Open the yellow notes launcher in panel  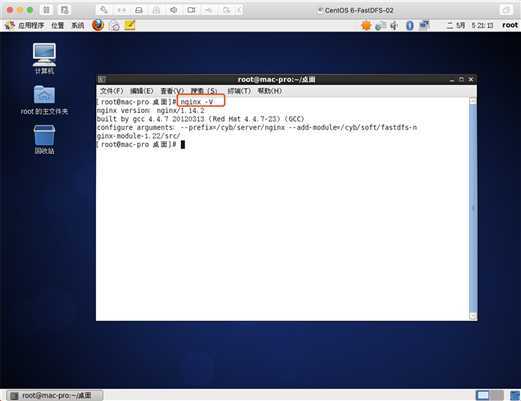130,25
